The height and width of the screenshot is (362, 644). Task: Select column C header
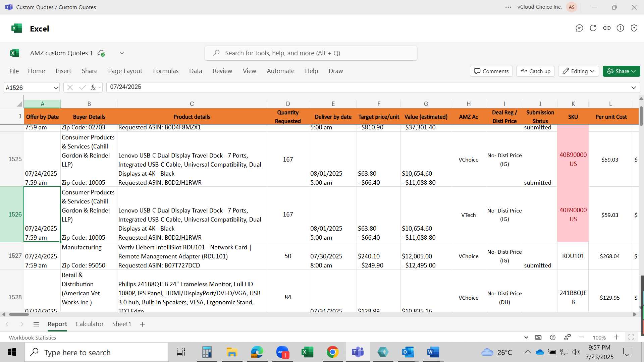(x=192, y=104)
